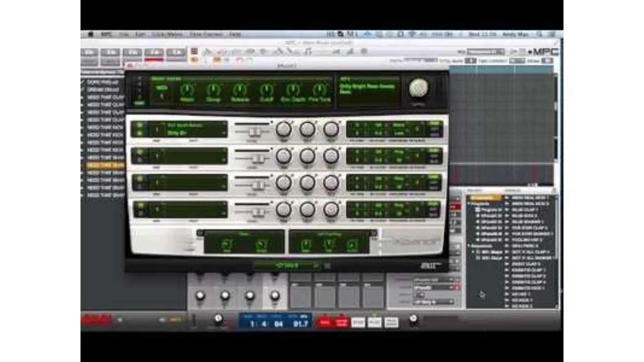Select the DOPE item at top of left list
Screen dimensions: 644x362
(x=102, y=82)
